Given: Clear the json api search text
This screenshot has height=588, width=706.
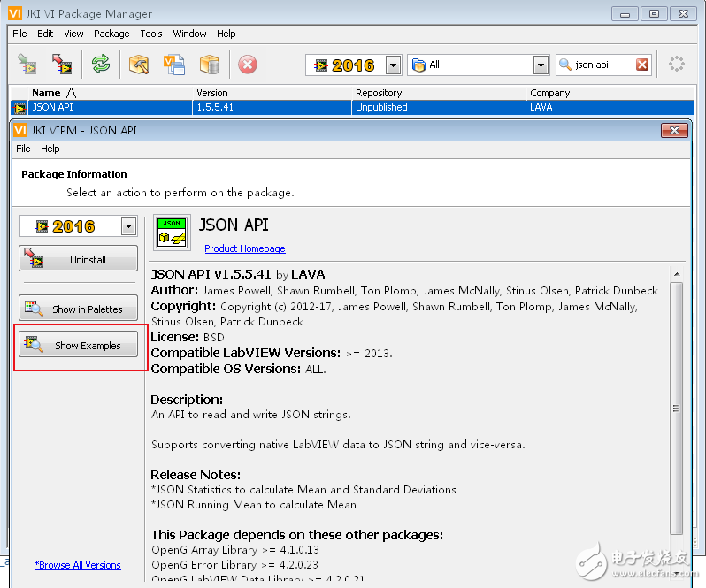Looking at the screenshot, I should (x=642, y=65).
